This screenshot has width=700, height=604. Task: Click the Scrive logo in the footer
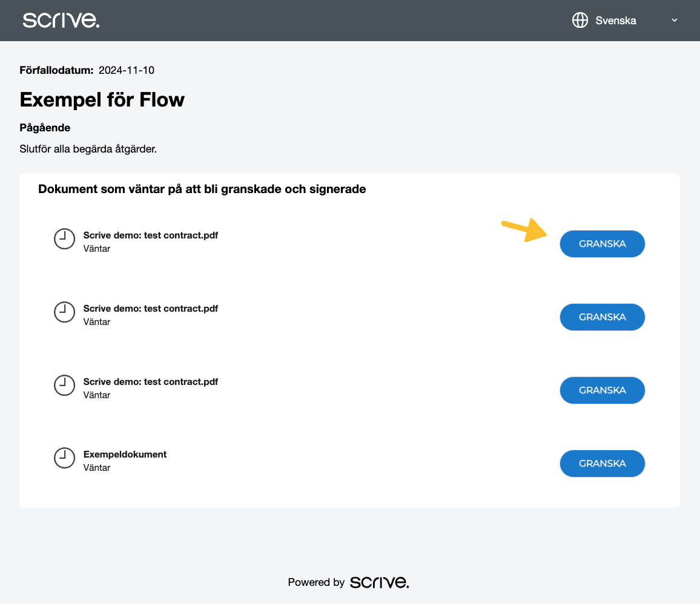(x=379, y=582)
